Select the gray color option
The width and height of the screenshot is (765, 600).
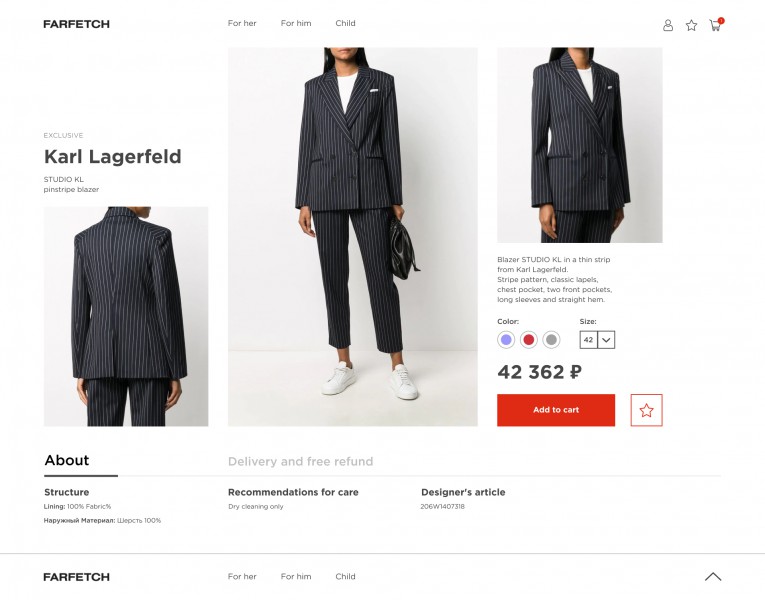[551, 340]
